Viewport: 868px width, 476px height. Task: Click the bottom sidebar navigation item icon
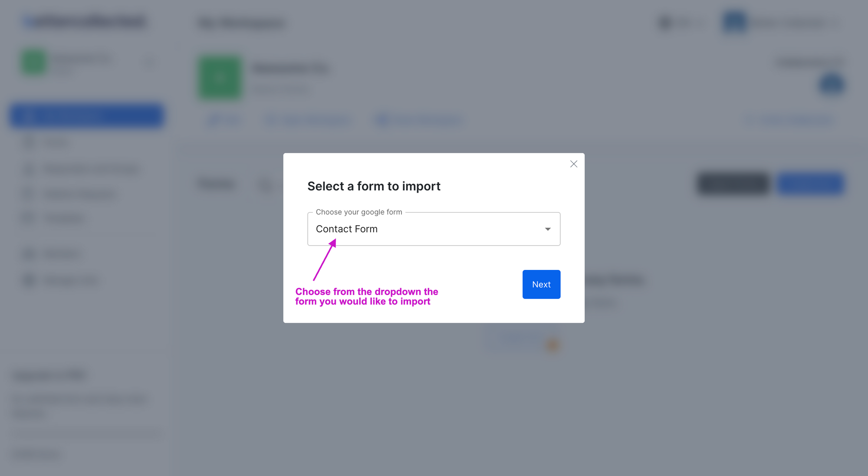[29, 280]
